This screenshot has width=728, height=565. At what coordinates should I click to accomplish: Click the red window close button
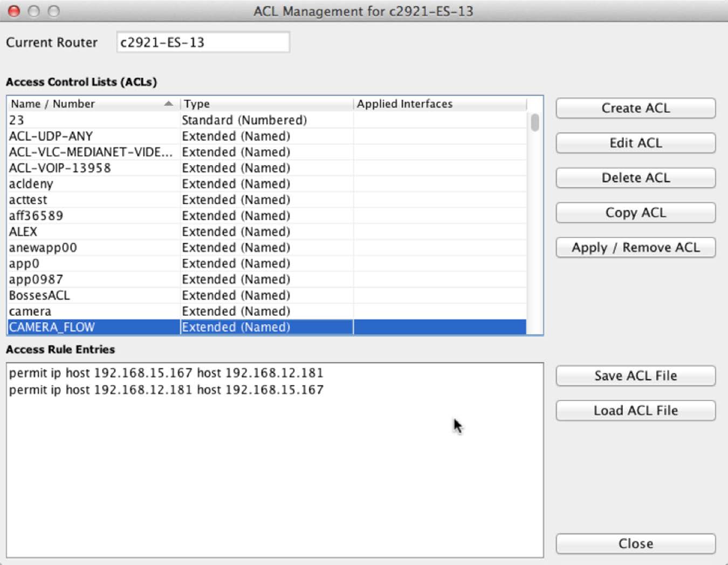click(14, 11)
